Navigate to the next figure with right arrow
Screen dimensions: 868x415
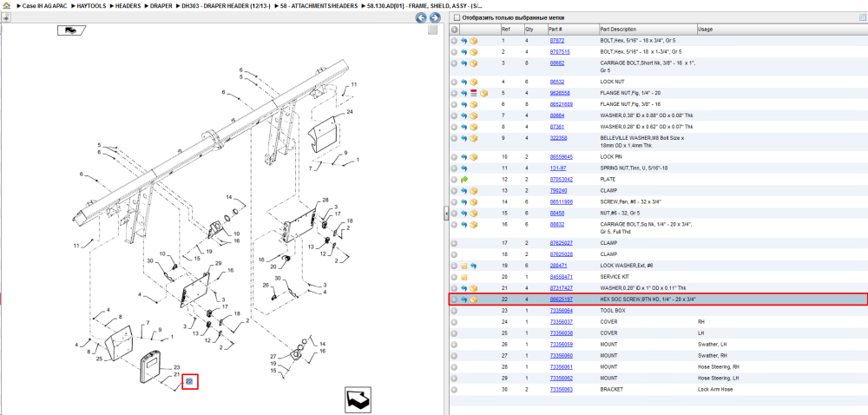tap(435, 17)
